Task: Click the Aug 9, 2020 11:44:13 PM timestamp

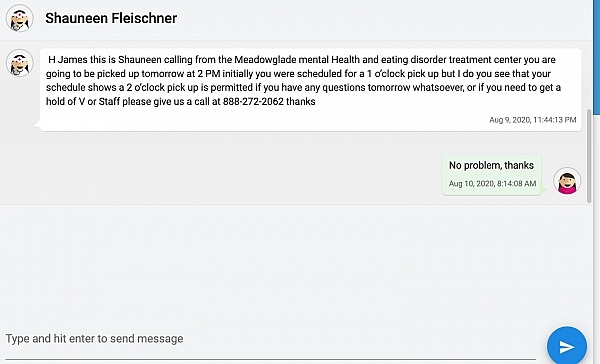Action: coord(533,120)
